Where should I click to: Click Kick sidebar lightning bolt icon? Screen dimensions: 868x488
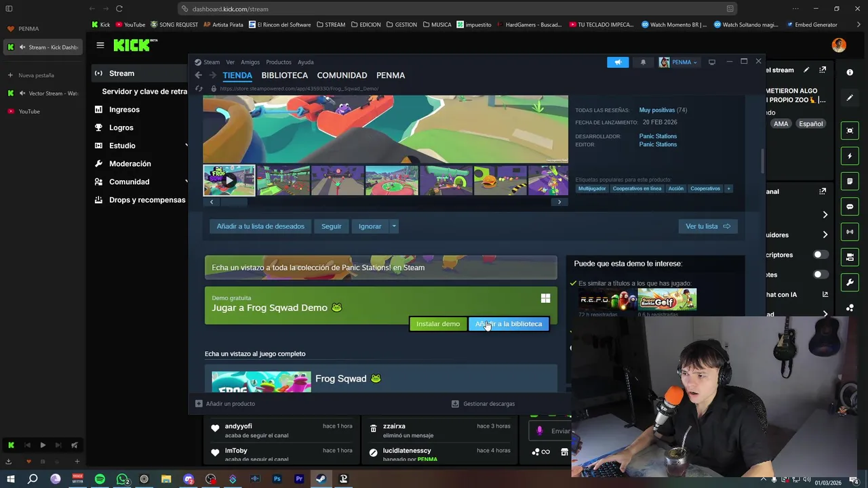(x=850, y=156)
